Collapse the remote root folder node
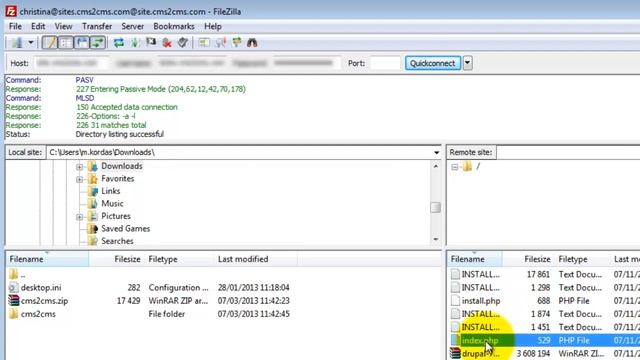The image size is (640, 360). (x=454, y=167)
